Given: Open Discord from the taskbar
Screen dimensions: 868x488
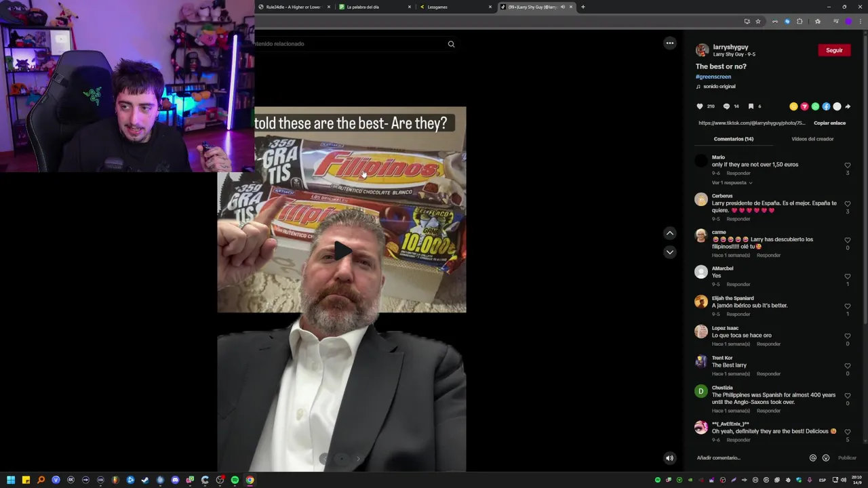Looking at the screenshot, I should click(x=175, y=480).
